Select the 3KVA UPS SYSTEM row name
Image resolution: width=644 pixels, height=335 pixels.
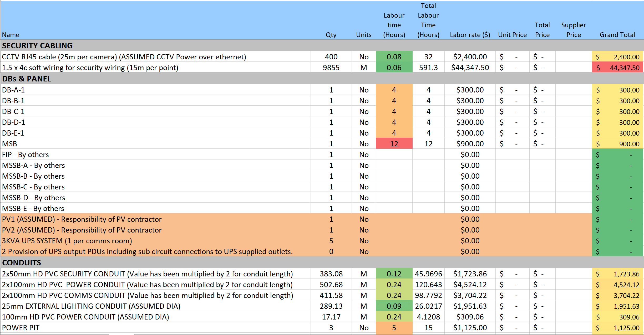click(67, 241)
